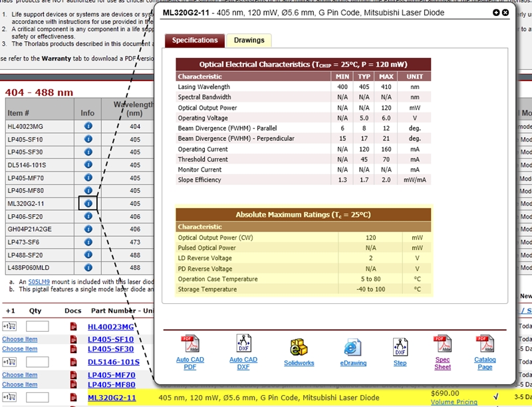Open info for L488P060MLD
Screen dimensions: 532x407
pyautogui.click(x=88, y=267)
